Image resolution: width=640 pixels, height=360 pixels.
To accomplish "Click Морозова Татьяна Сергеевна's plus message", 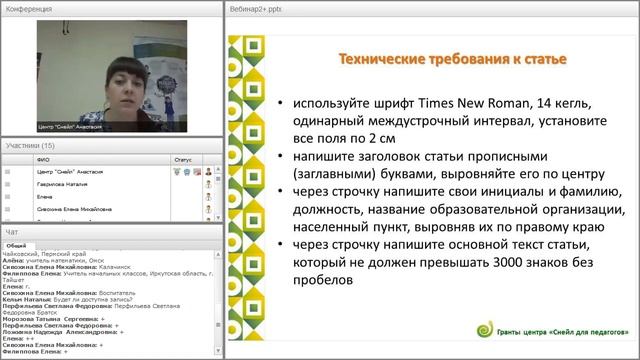I will 53,319.
